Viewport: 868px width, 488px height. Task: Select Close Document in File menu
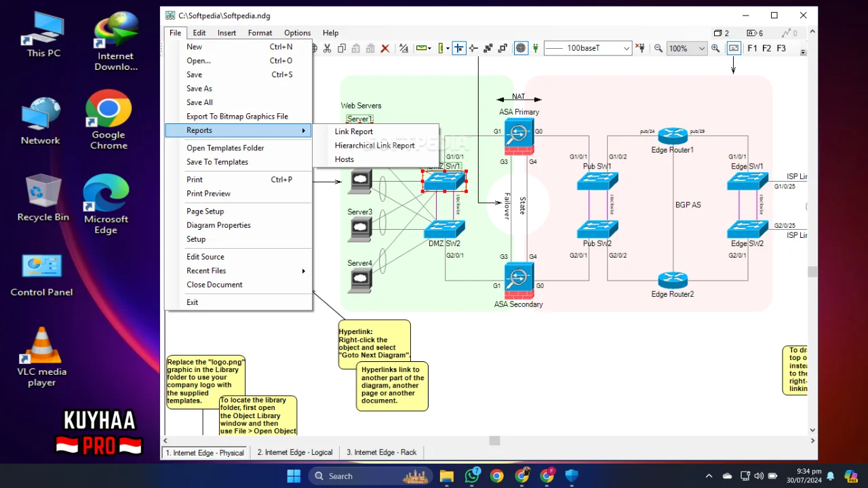[x=214, y=285]
